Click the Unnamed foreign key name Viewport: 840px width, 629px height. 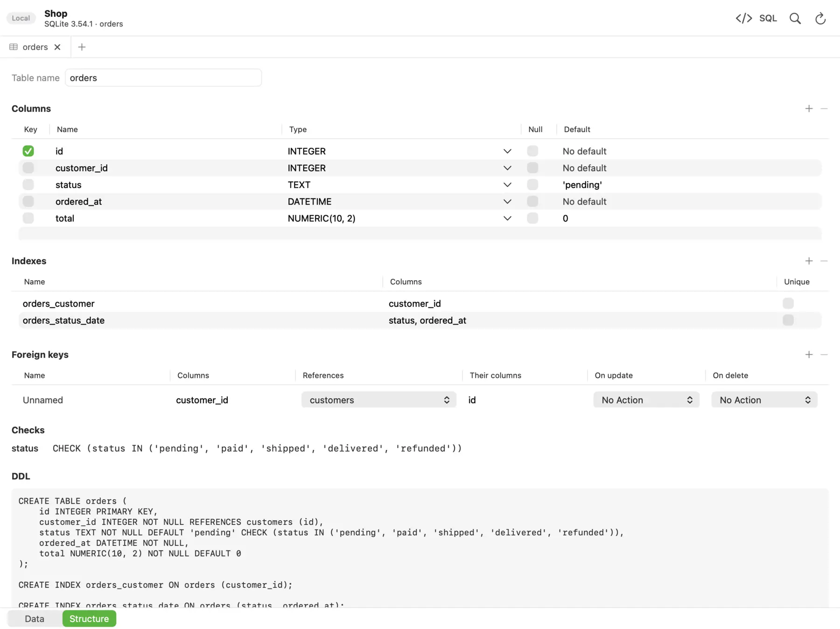click(x=43, y=400)
